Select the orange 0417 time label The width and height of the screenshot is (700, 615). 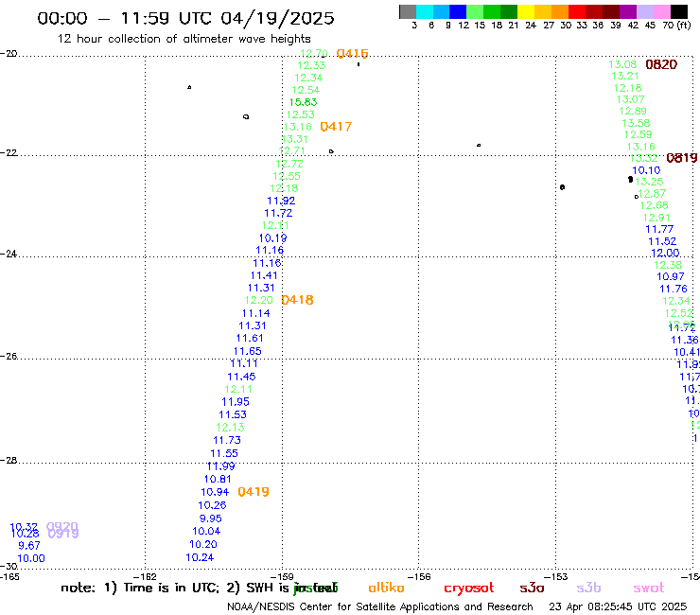click(x=336, y=127)
